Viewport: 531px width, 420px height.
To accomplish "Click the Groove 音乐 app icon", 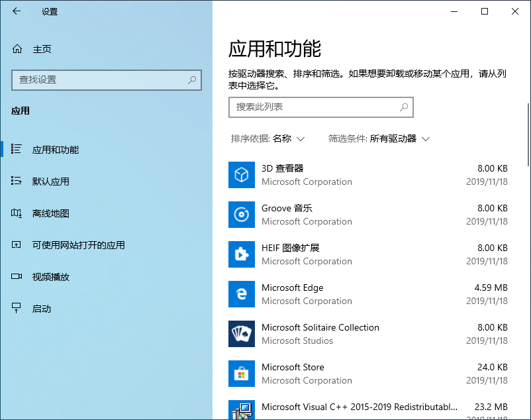I will click(242, 215).
